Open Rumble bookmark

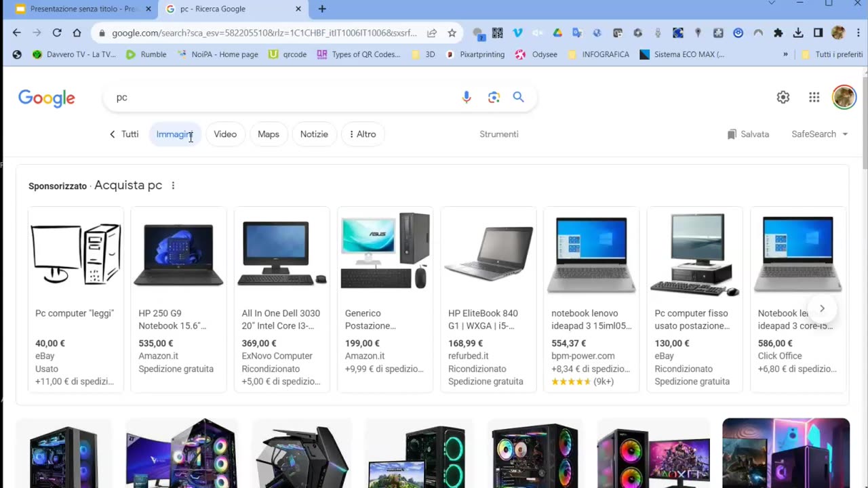[146, 54]
